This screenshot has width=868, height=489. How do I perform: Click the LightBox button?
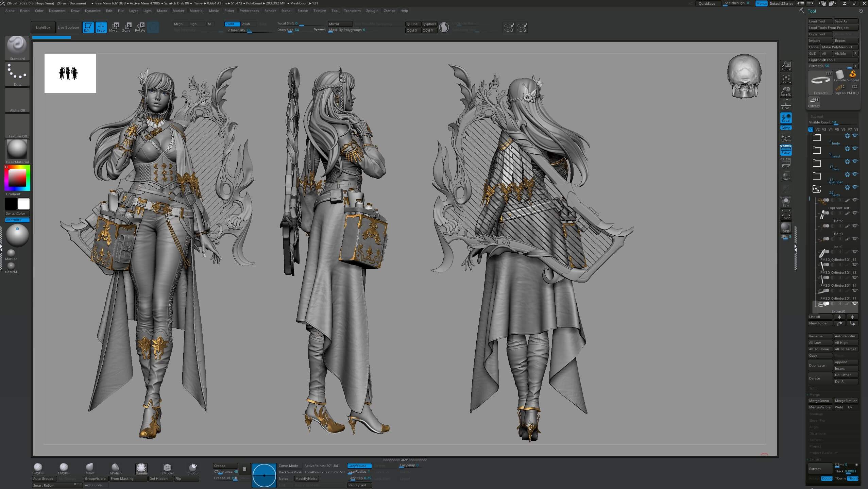43,28
